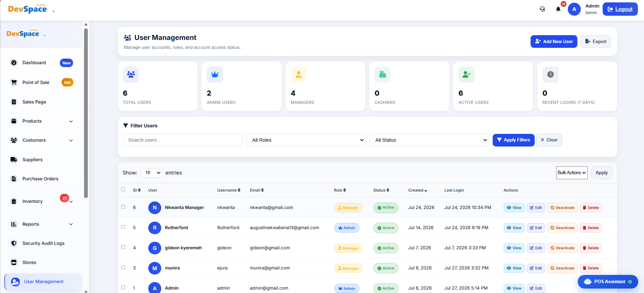Open the Bulk Actions dropdown
644x293 pixels.
(x=572, y=173)
